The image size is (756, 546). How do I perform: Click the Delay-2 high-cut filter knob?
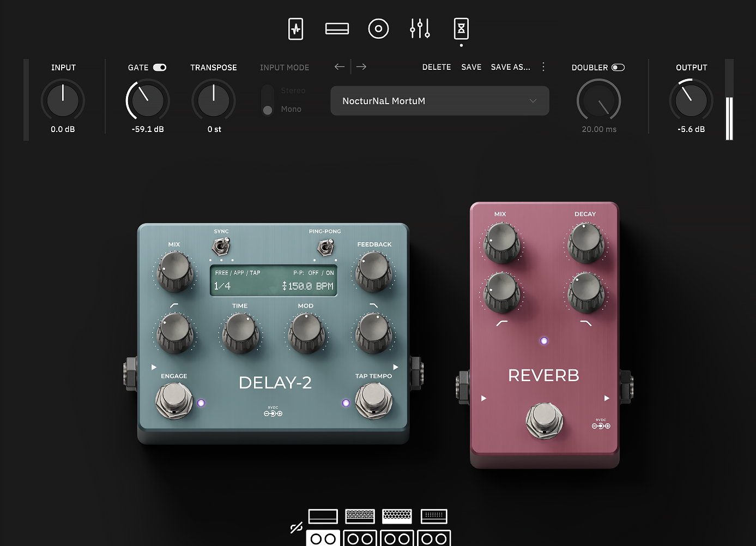373,333
